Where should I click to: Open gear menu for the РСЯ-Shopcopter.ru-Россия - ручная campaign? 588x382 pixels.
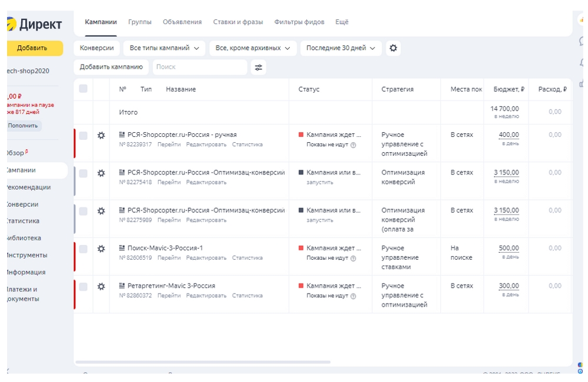[x=101, y=135]
